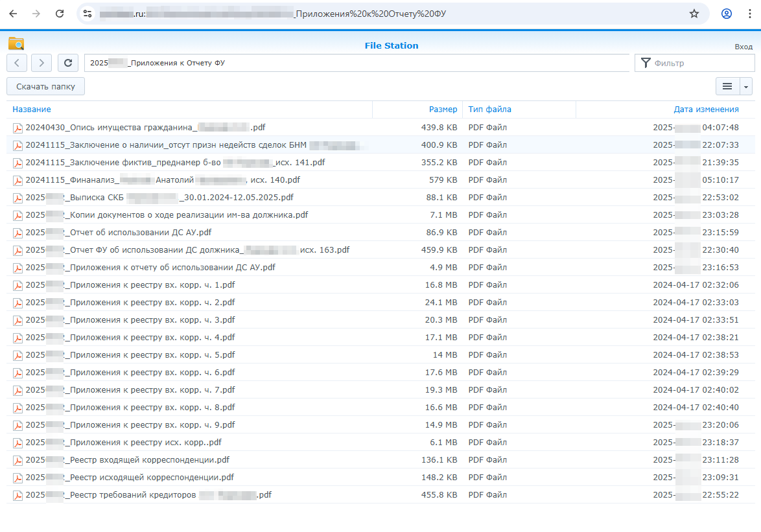Select Отчет об использовании ДС АУ.pdf
The image size is (761, 532).
point(140,233)
